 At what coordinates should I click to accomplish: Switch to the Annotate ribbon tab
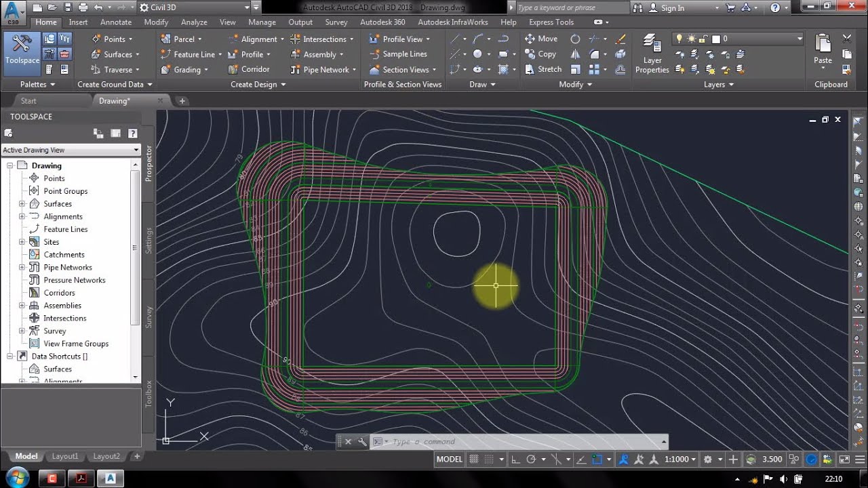click(116, 22)
